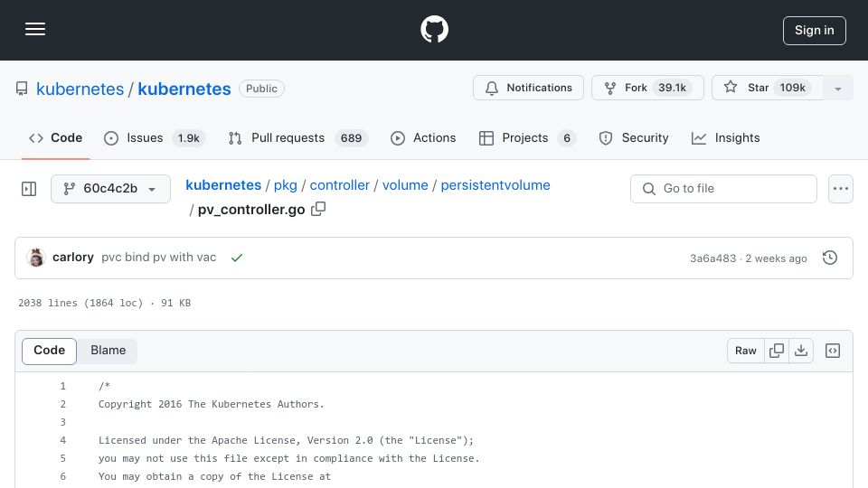Select the Code view toggle
Viewport: 868px width, 488px height.
click(x=49, y=351)
